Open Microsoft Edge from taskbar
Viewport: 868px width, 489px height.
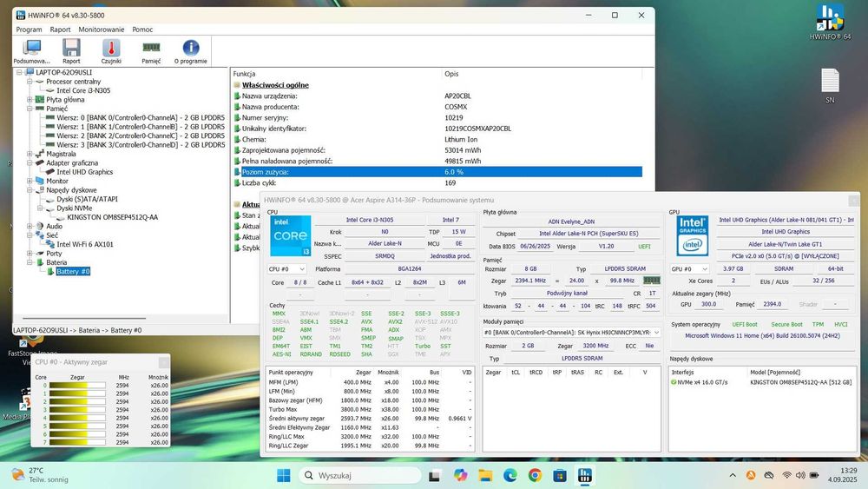click(x=510, y=475)
